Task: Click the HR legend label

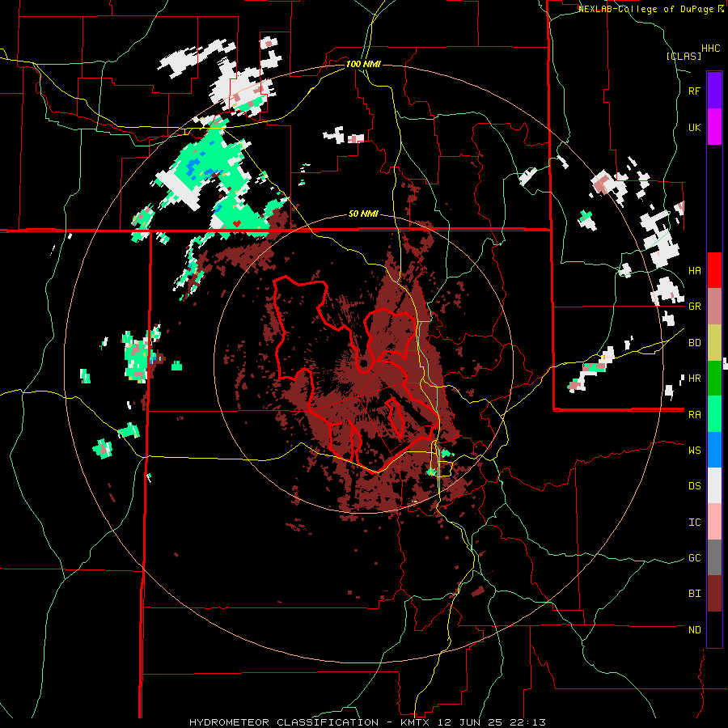Action: coord(694,379)
